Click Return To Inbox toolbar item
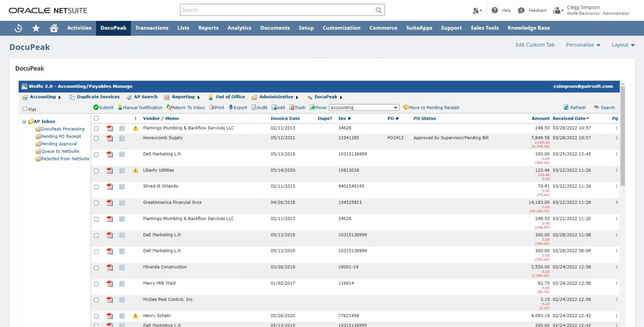The width and height of the screenshot is (644, 327). (186, 108)
